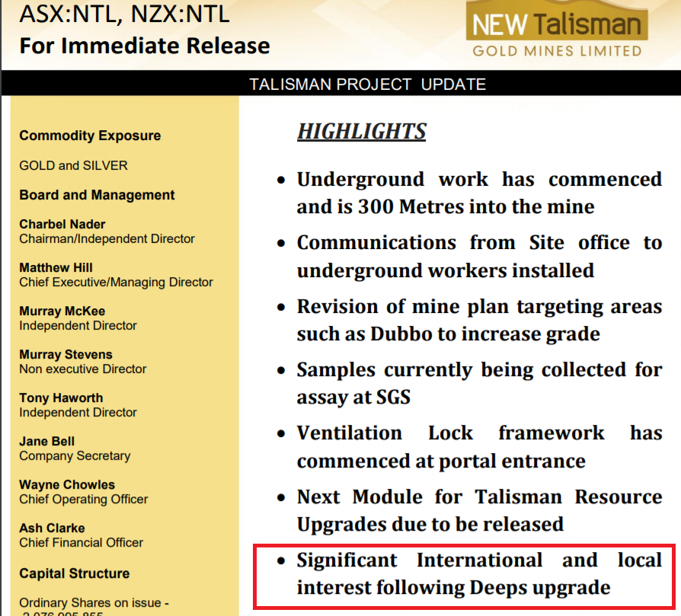Viewport: 681px width, 616px height.
Task: Click the "Chairman/Independent Director" title
Action: [x=107, y=239]
